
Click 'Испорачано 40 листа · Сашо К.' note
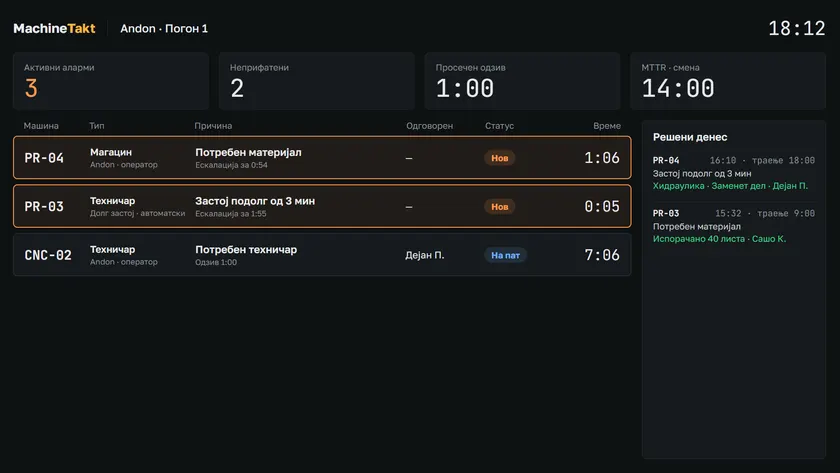pos(719,239)
